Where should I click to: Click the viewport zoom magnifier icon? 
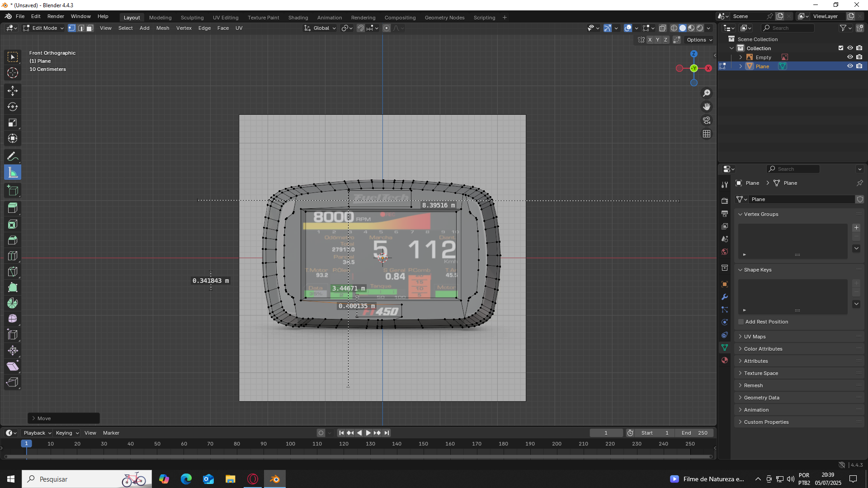tap(707, 93)
